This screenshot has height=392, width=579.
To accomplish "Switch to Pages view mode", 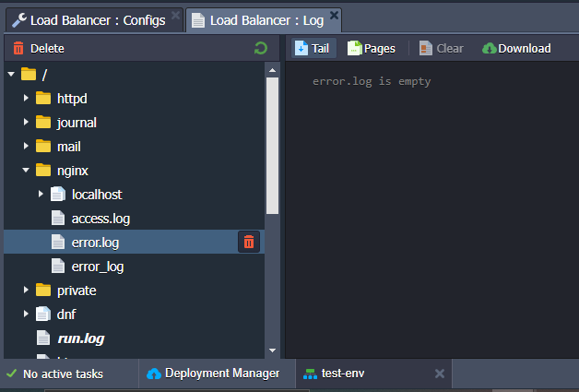I will [372, 48].
